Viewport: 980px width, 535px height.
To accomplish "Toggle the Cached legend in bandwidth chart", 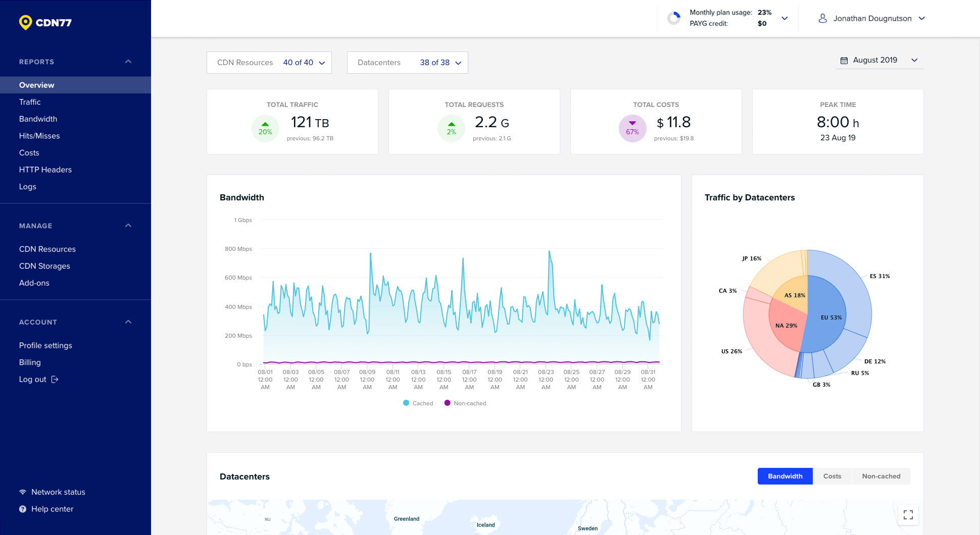I will click(418, 403).
